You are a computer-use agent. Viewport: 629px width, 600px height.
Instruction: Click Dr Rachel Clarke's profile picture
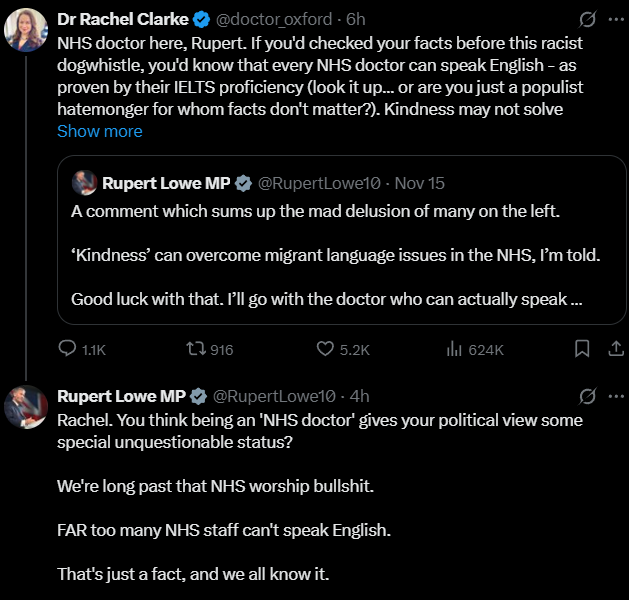[26, 30]
